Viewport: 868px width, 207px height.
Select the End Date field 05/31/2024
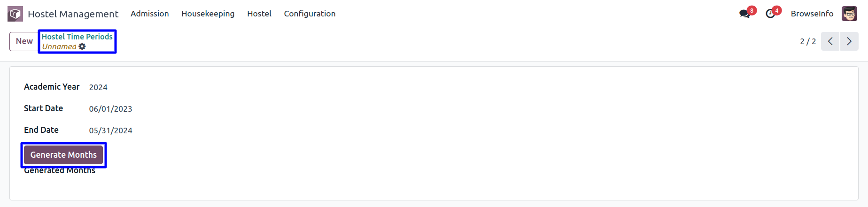[111, 130]
